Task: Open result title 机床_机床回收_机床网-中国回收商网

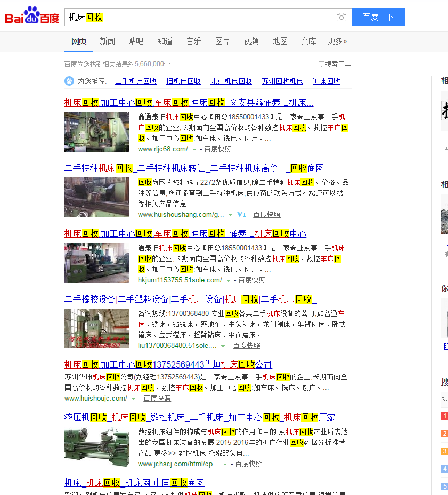Action: pyautogui.click(x=134, y=483)
